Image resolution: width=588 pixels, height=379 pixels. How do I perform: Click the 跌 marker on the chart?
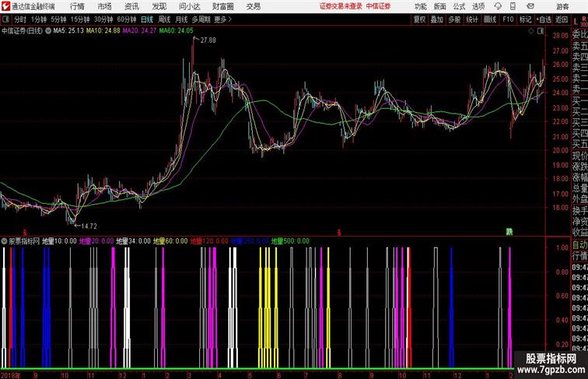509,232
